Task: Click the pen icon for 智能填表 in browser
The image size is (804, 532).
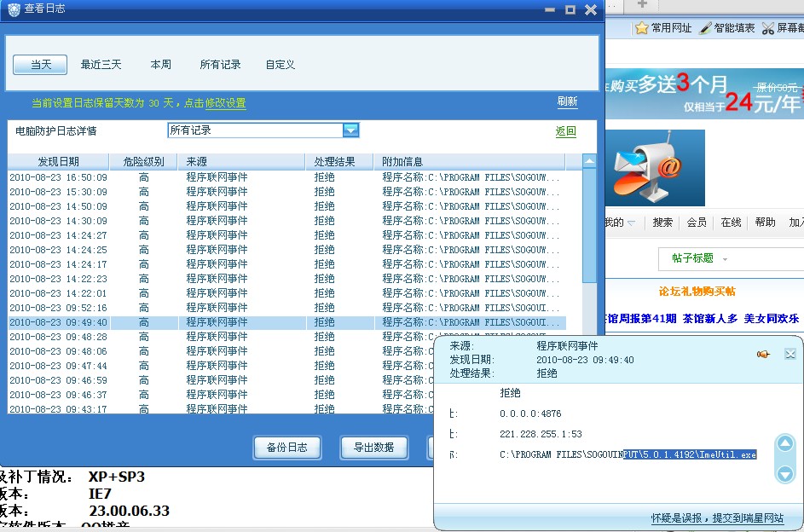Action: coord(706,27)
